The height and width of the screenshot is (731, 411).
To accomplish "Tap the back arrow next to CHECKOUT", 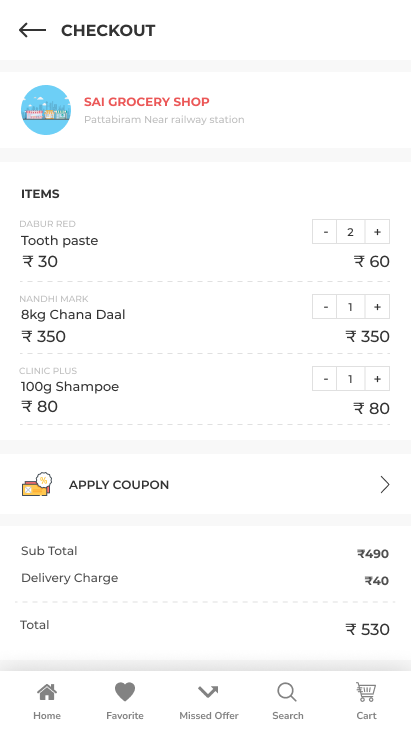I will click(32, 30).
